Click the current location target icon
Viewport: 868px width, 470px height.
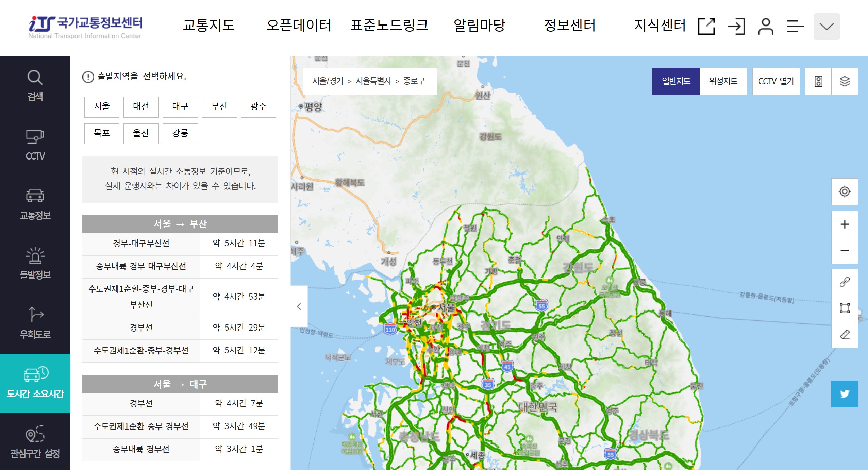(844, 191)
